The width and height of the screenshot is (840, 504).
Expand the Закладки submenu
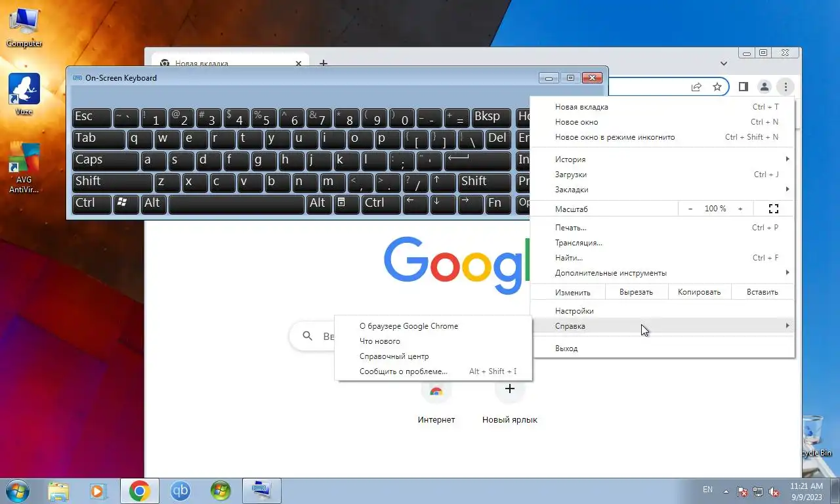[662, 190]
